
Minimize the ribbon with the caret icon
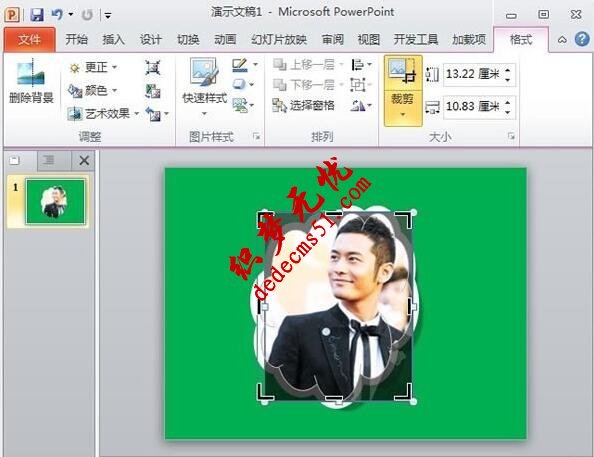(x=563, y=39)
